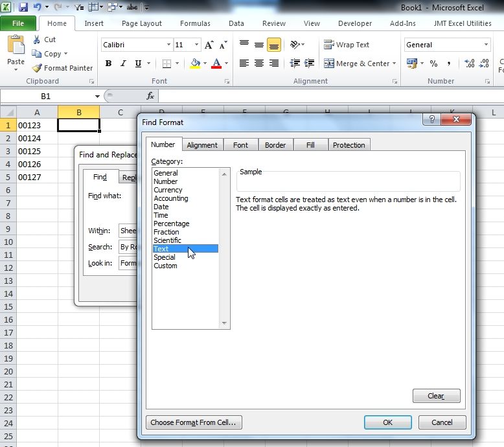This screenshot has width=504, height=447.
Task: Toggle Wrap Text in Alignment group
Action: pyautogui.click(x=347, y=45)
